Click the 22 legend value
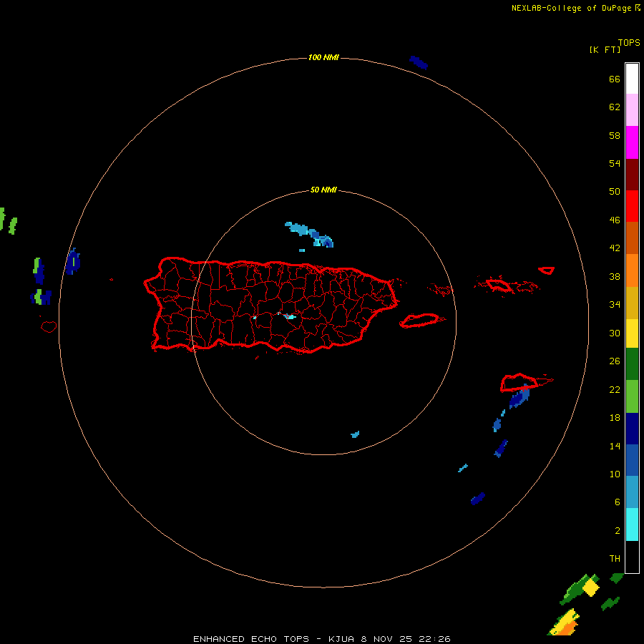644x644 pixels. (615, 389)
